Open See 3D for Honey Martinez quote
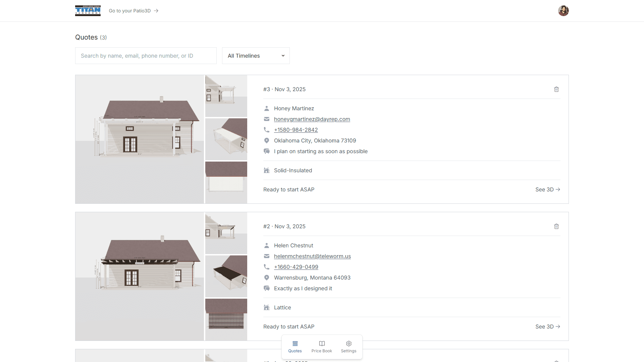Image resolution: width=644 pixels, height=362 pixels. [x=547, y=189]
